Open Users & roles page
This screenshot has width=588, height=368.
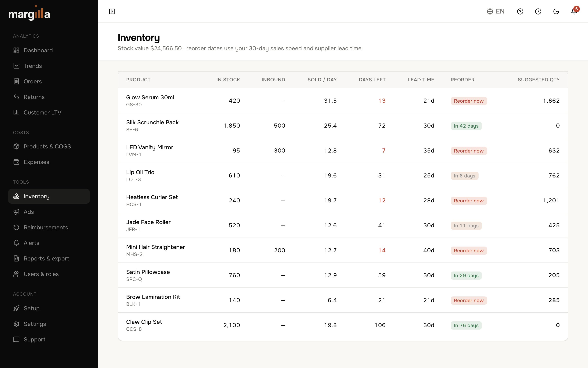click(49, 274)
